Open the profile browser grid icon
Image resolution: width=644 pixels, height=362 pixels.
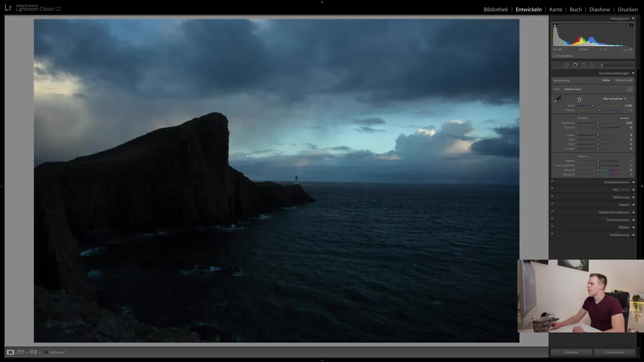[x=630, y=89]
